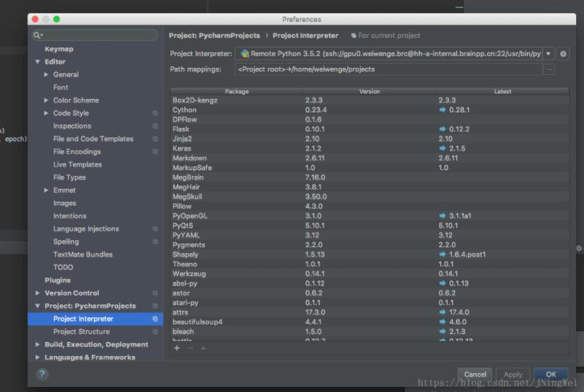
Task: Click the Version column header
Action: 369,92
